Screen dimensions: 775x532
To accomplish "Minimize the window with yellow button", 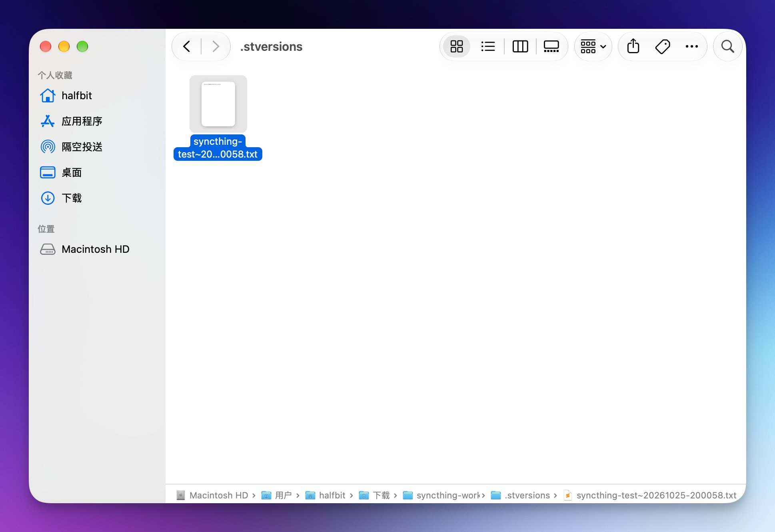I will [64, 46].
